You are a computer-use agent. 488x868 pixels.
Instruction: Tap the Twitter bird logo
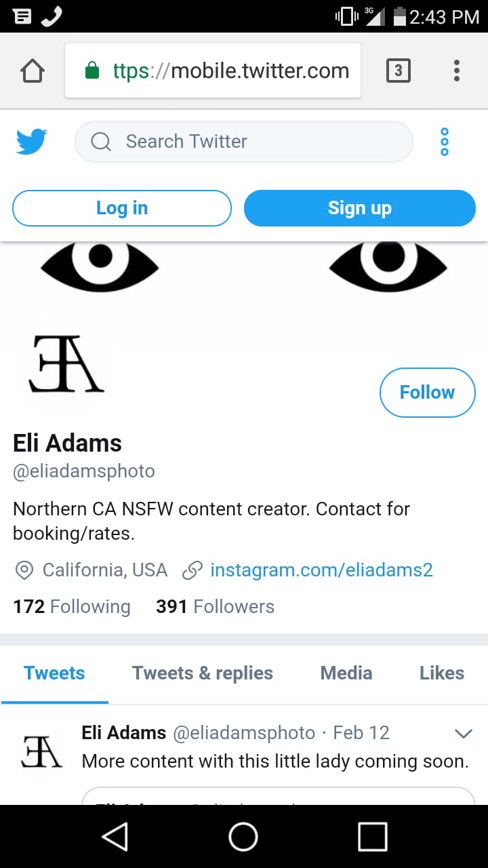[x=32, y=142]
